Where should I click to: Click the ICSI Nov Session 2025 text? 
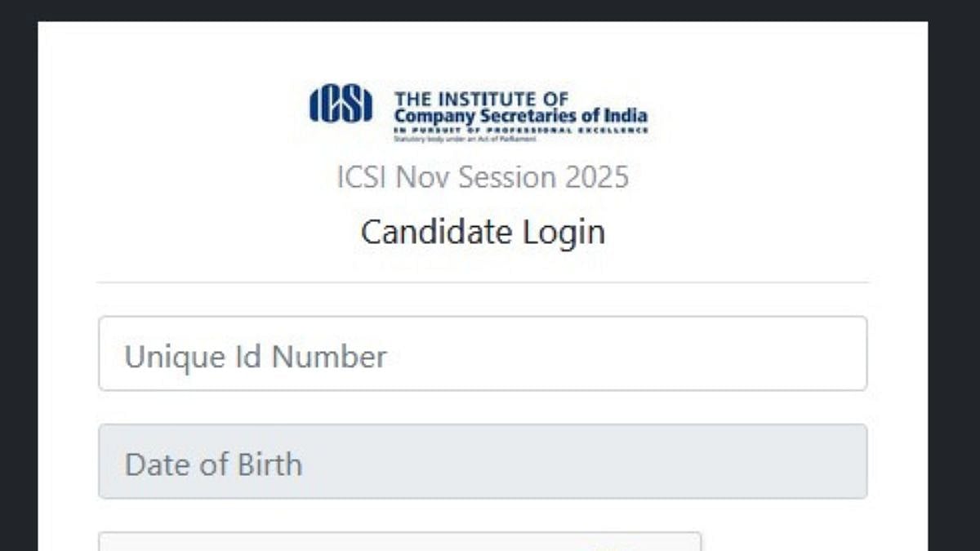point(483,176)
